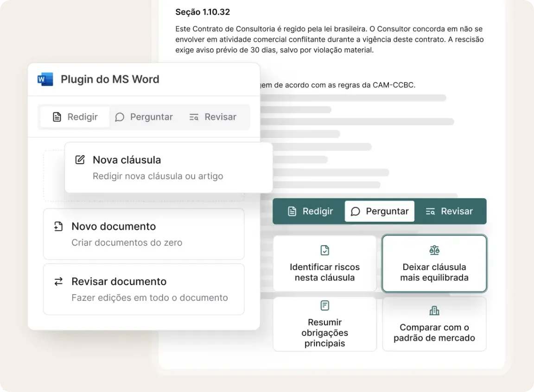The height and width of the screenshot is (392, 534).
Task: Select Redigir in the green toolbar
Action: [310, 212]
